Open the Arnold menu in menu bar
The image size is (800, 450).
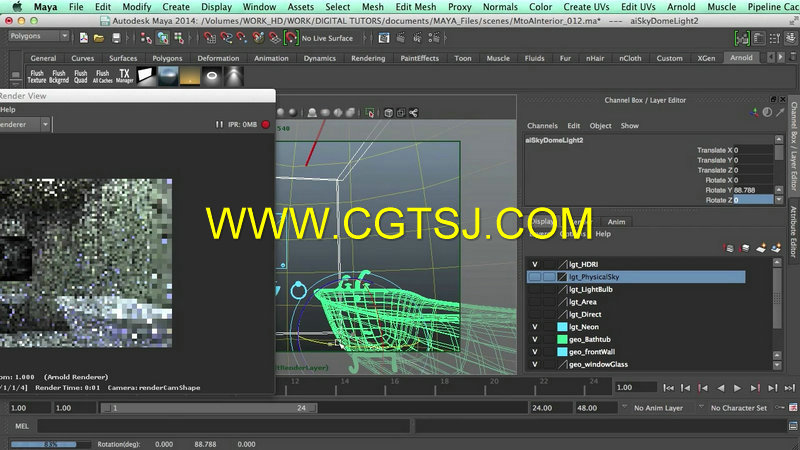point(681,7)
